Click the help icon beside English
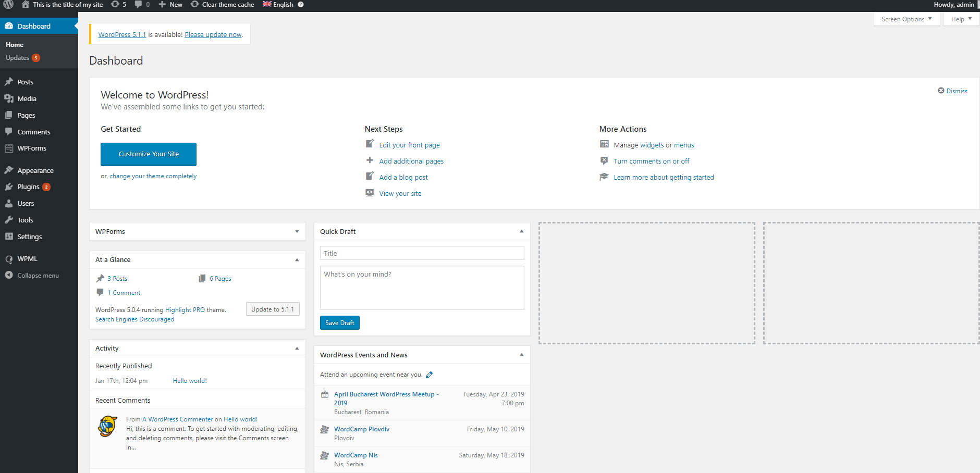980x473 pixels. (301, 5)
